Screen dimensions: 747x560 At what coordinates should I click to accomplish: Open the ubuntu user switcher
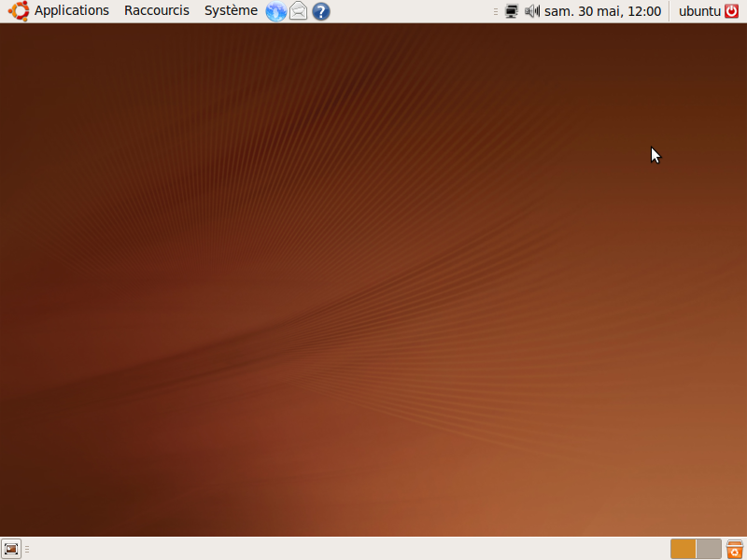pyautogui.click(x=698, y=11)
